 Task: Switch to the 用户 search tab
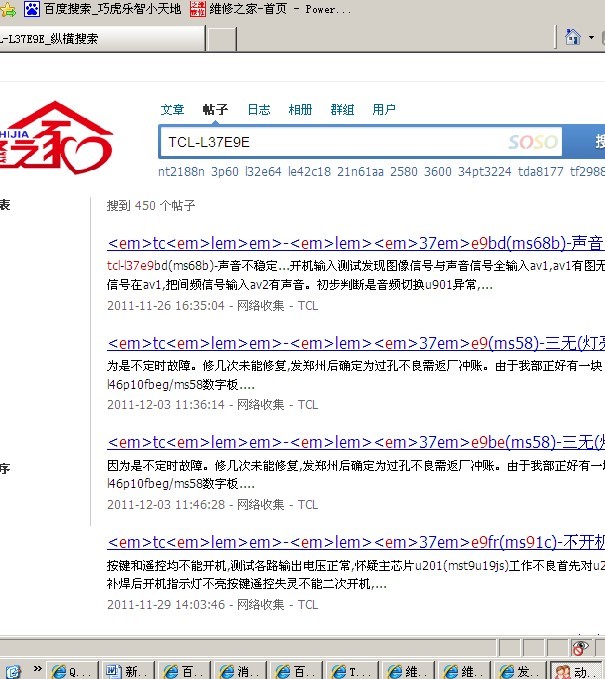(384, 110)
